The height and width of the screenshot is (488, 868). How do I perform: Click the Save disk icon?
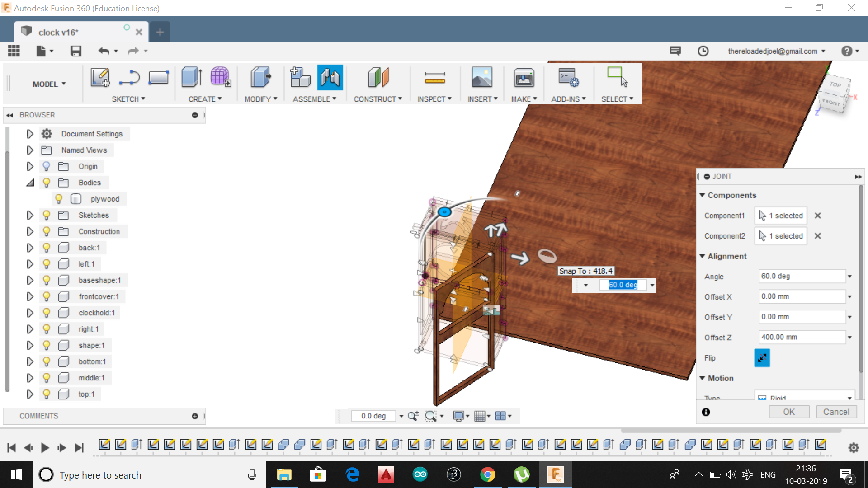(75, 51)
